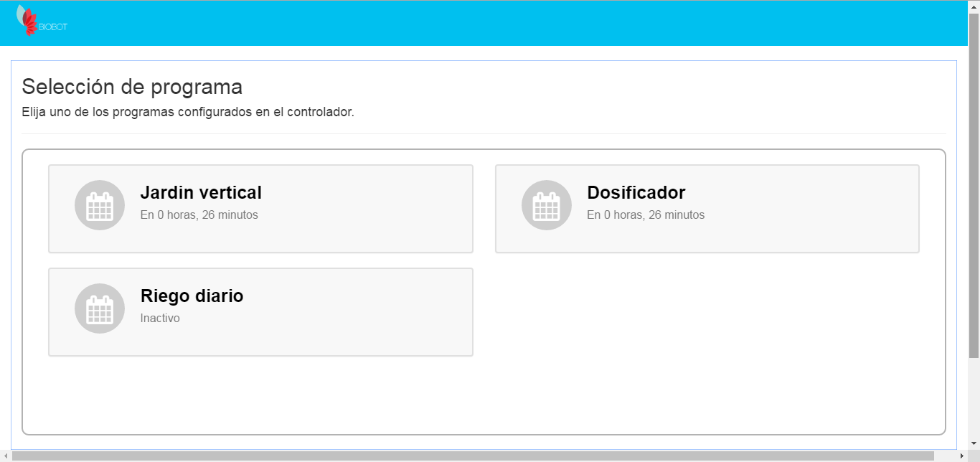Click the vertical scrollbar's down arrow

[974, 443]
